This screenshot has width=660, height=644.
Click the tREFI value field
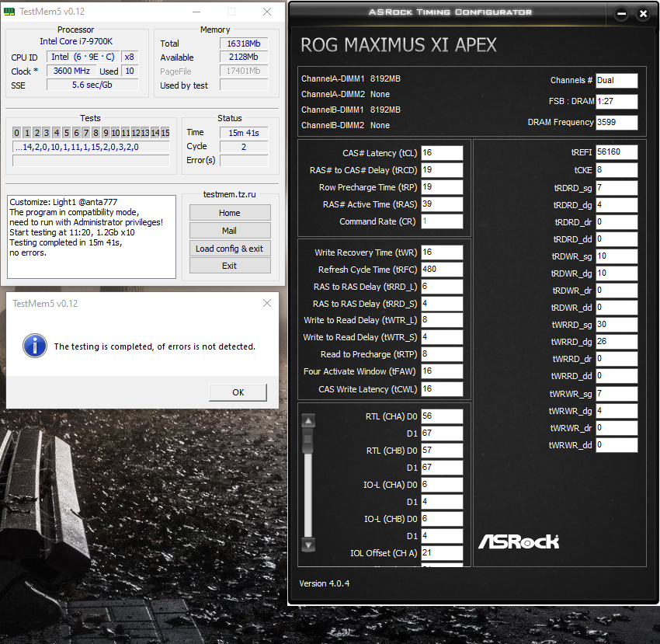click(x=617, y=152)
